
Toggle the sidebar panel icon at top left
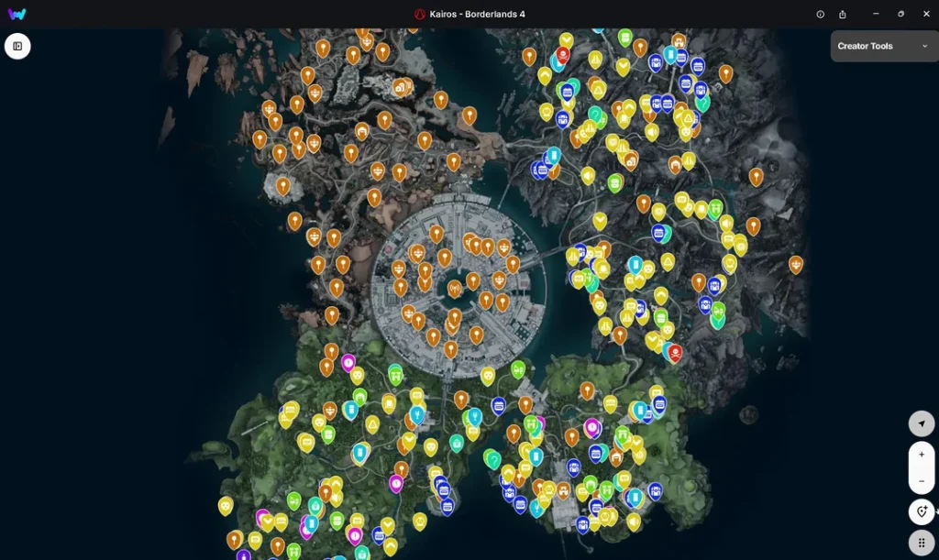coord(17,45)
